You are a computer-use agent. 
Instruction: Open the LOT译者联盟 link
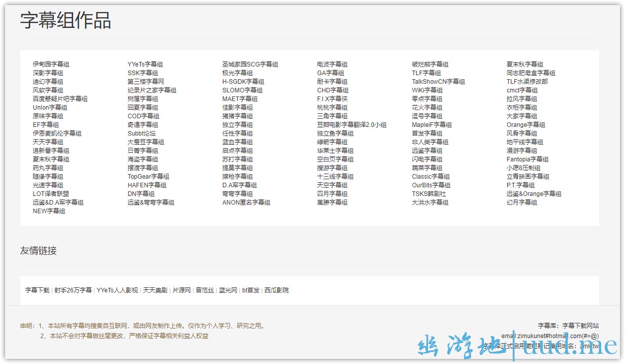click(x=51, y=194)
